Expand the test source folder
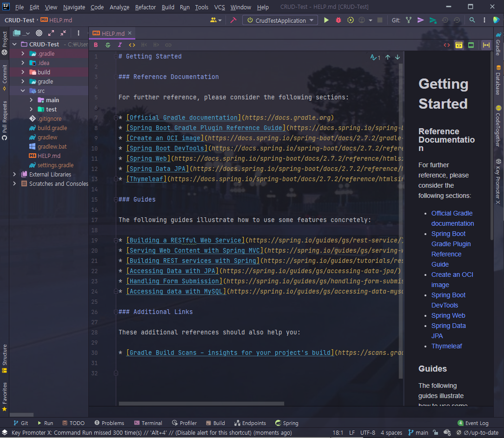 [31, 110]
